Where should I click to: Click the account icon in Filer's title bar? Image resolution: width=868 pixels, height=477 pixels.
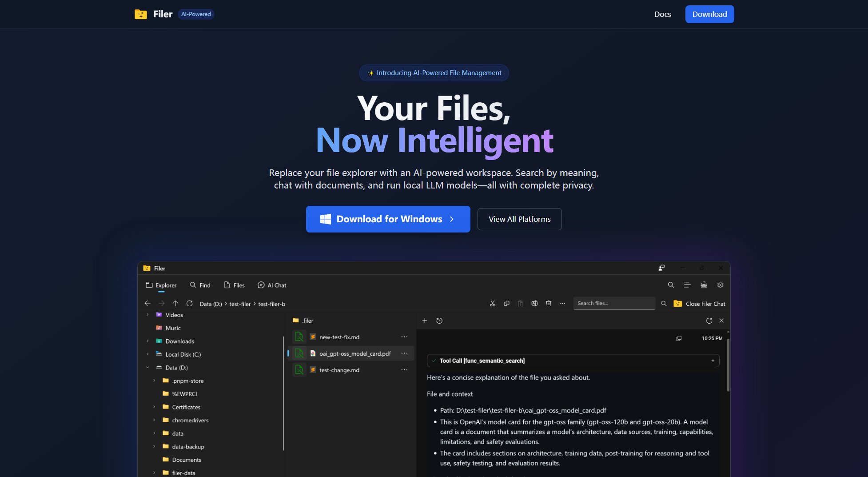(661, 268)
